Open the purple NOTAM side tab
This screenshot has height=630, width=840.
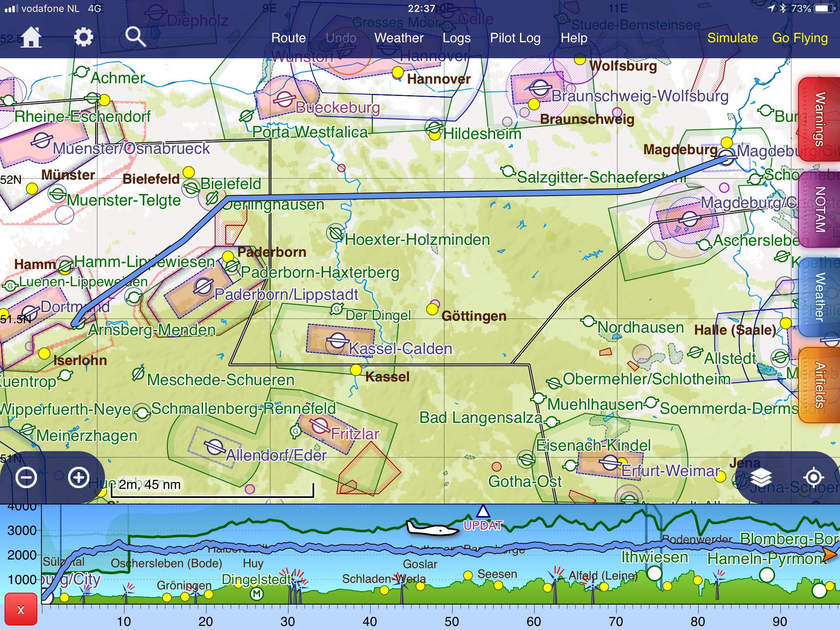pyautogui.click(x=819, y=209)
